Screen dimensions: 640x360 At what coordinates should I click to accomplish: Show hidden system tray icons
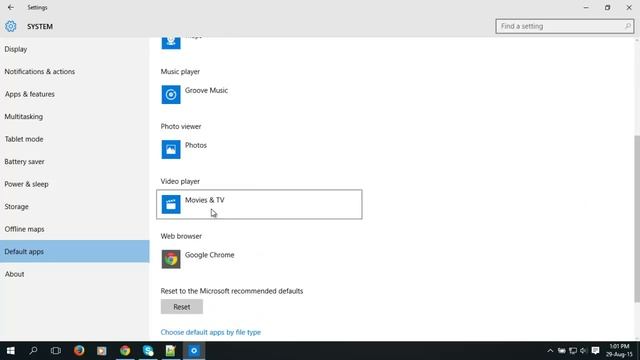[550, 351]
